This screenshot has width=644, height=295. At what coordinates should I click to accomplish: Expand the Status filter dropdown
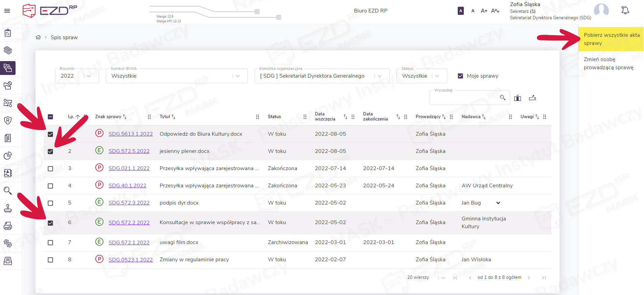[x=437, y=76]
